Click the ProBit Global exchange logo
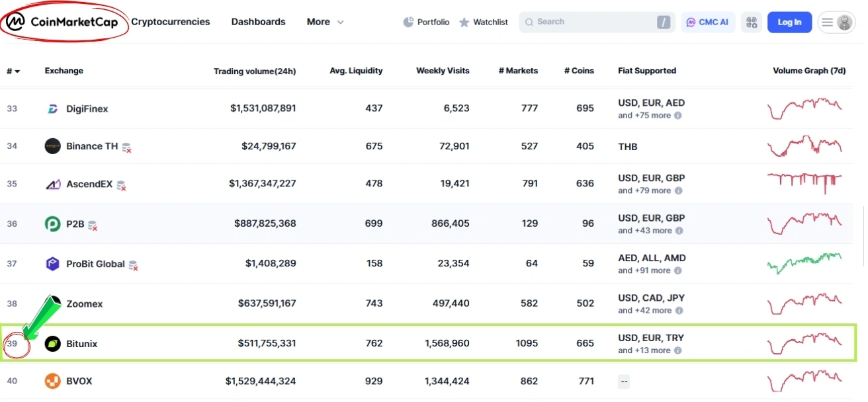 52,264
